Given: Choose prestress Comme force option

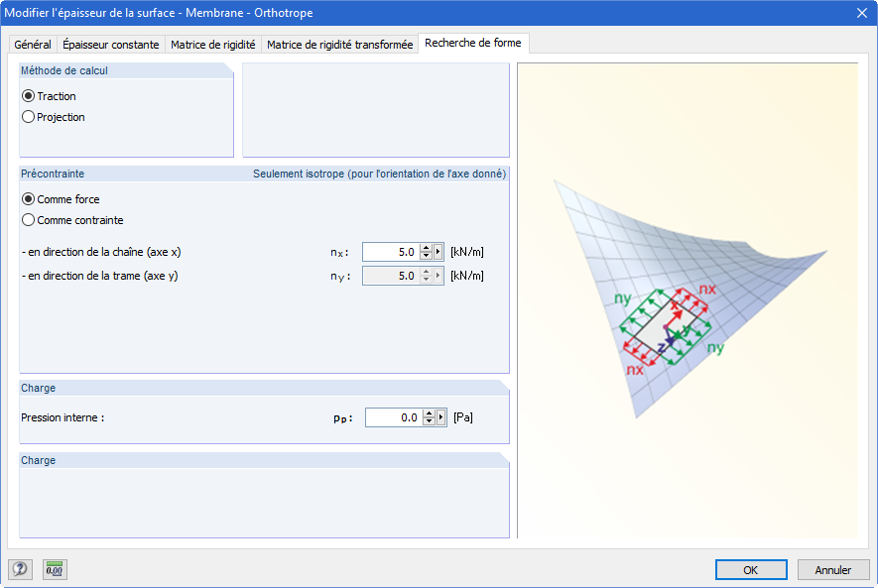Looking at the screenshot, I should click(61, 199).
